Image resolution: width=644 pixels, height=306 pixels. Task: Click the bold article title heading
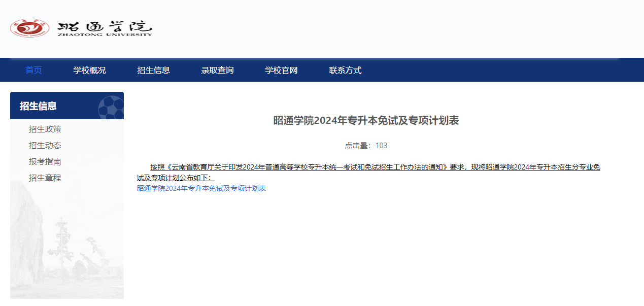(366, 121)
